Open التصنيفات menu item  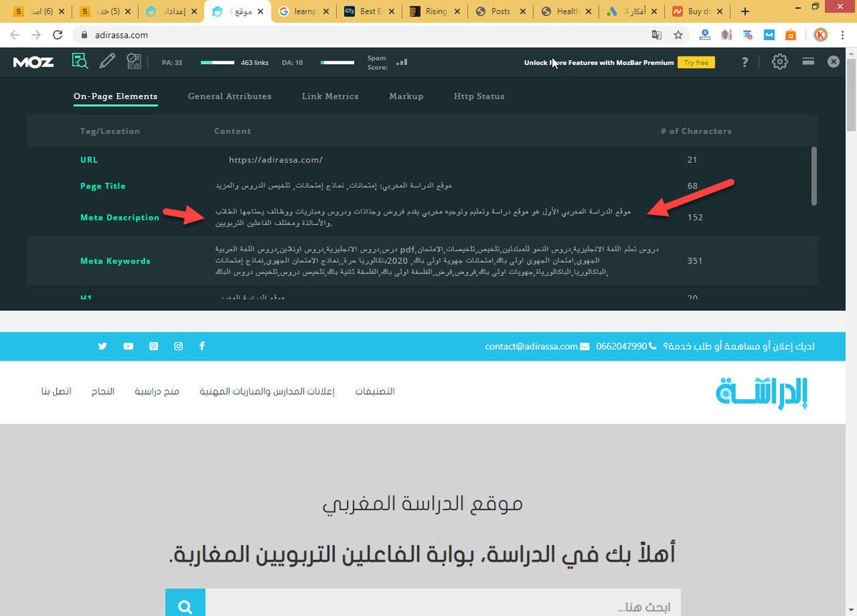click(x=375, y=391)
